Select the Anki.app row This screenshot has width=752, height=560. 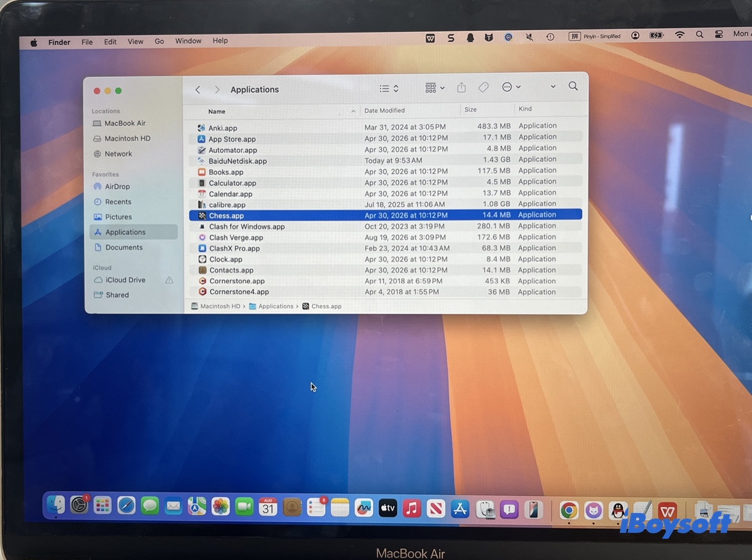coord(385,127)
